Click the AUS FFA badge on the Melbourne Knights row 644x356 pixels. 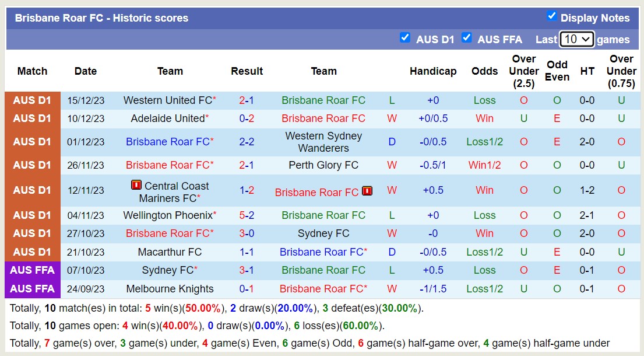32,288
